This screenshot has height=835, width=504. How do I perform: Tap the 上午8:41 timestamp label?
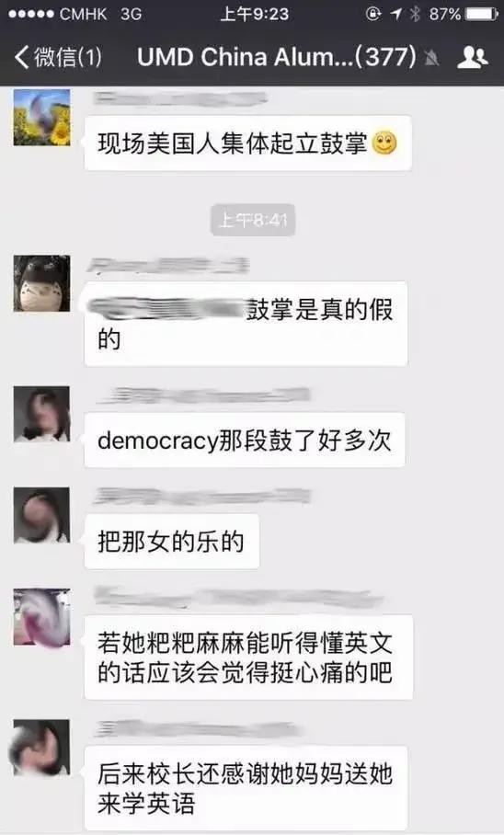(x=253, y=220)
